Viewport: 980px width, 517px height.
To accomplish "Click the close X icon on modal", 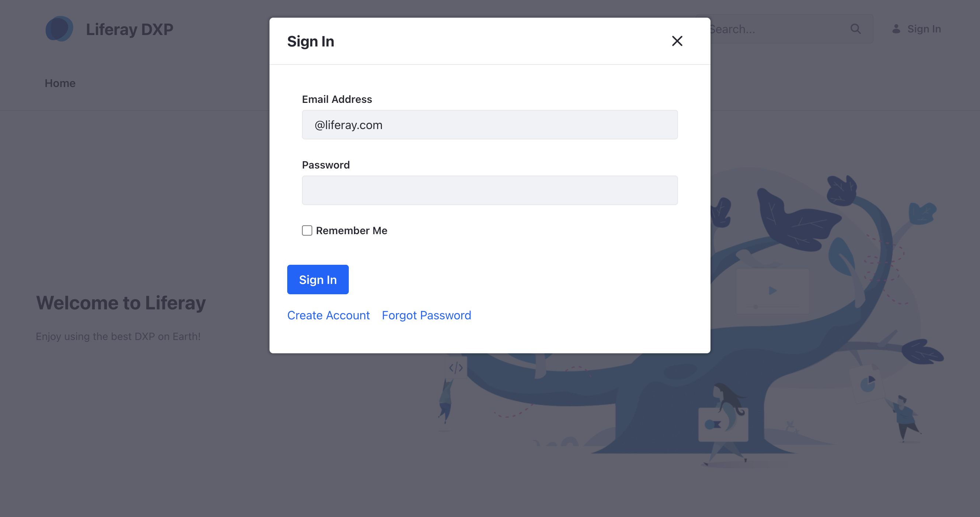I will point(678,41).
